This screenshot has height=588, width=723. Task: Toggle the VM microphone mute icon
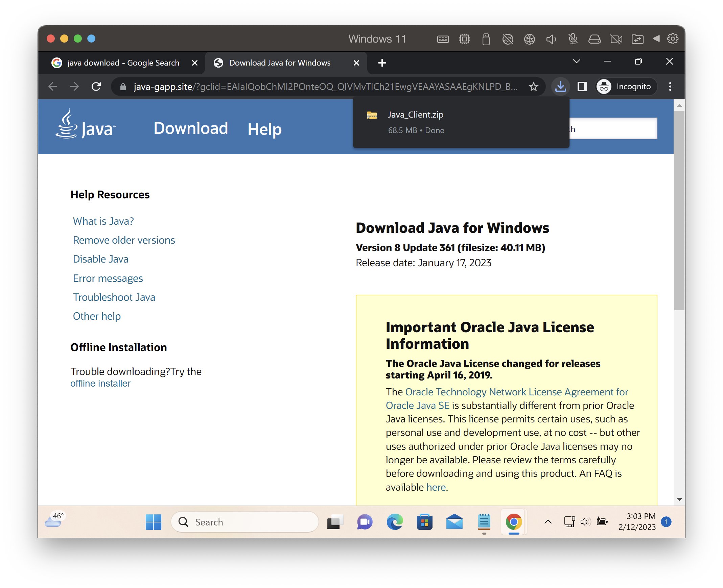(x=573, y=39)
